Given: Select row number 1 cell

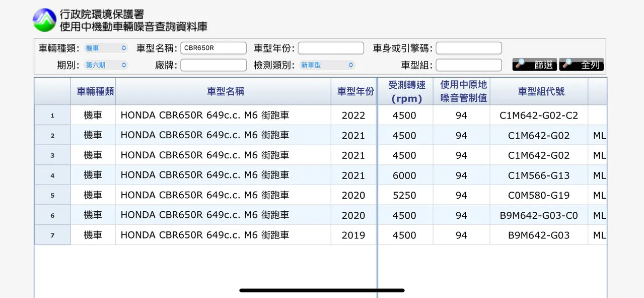Looking at the screenshot, I should pos(52,115).
